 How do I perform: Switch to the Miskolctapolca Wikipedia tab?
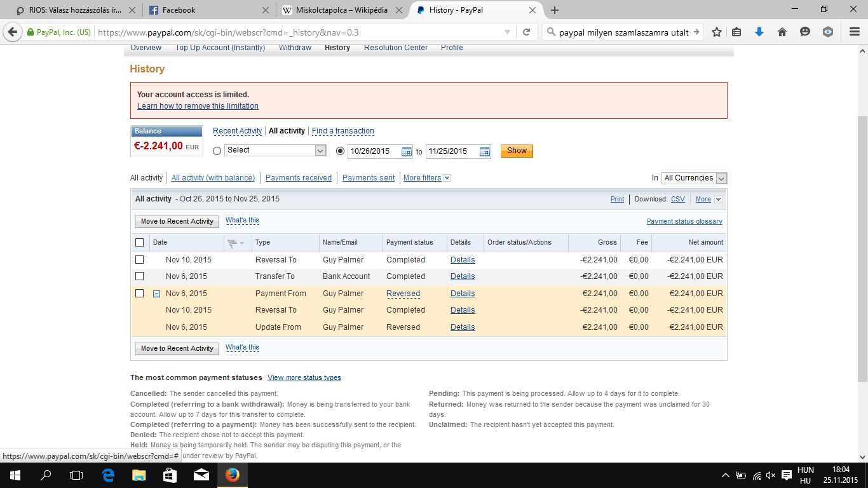coord(342,10)
